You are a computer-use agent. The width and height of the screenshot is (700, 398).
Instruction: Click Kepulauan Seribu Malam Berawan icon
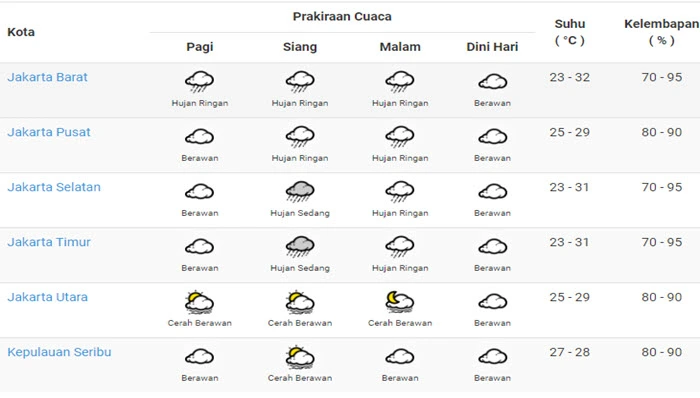click(x=400, y=357)
